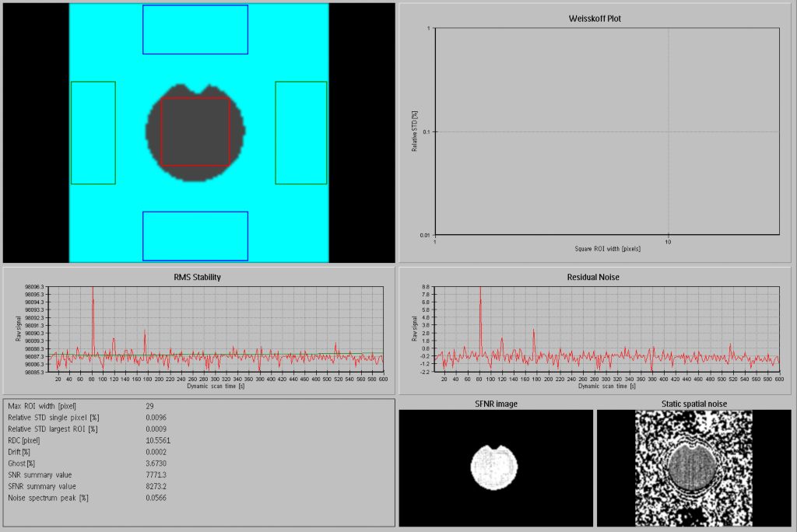797x532 pixels.
Task: Click the right green ROI rectangle
Action: pyautogui.click(x=300, y=133)
